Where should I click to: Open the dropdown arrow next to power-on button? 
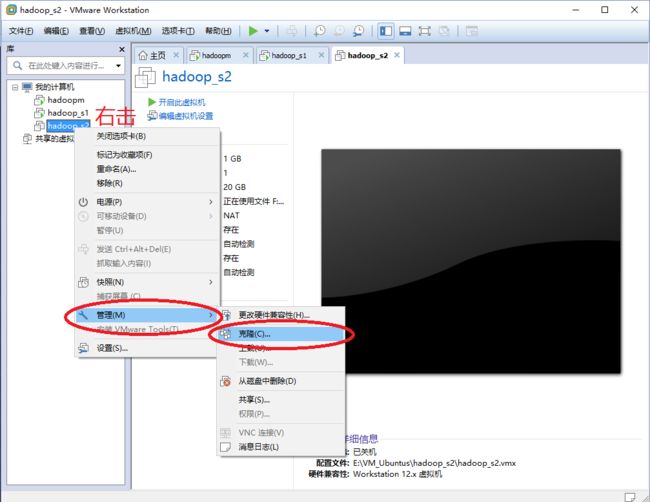(268, 31)
